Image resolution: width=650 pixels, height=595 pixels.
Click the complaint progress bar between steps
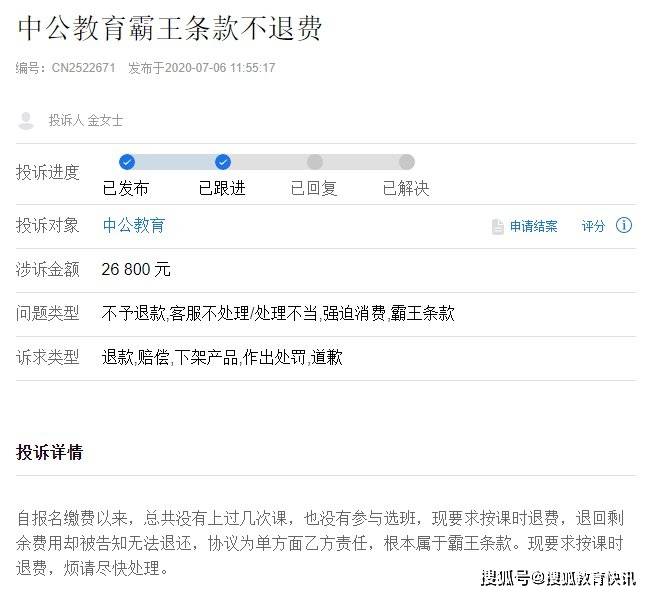(267, 162)
